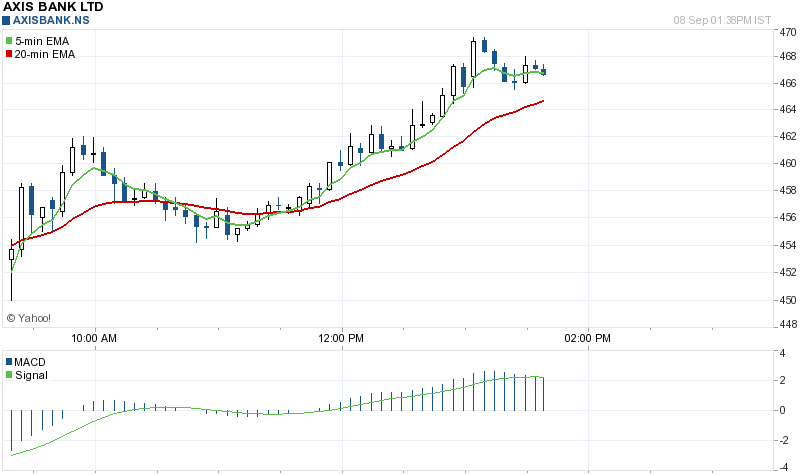800x475 pixels.
Task: Click the 470 price axis label
Action: (x=788, y=32)
